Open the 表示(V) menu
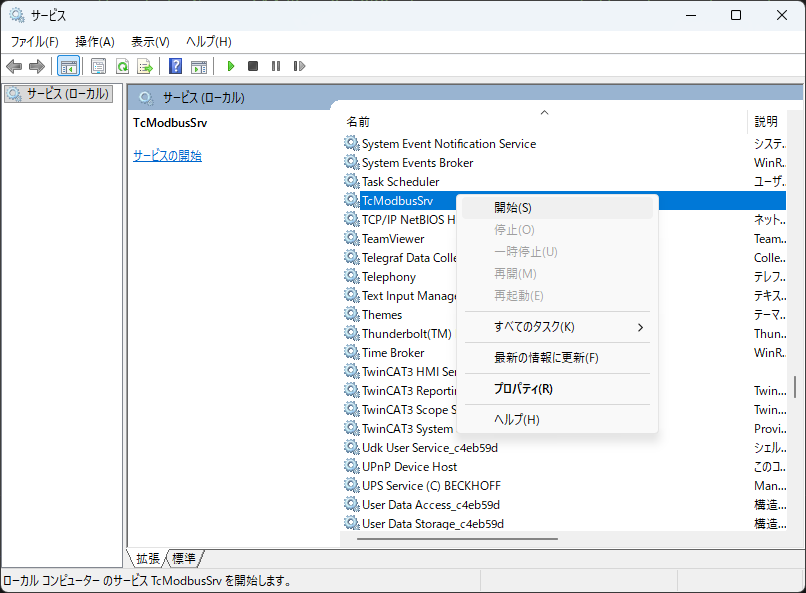 pyautogui.click(x=150, y=41)
